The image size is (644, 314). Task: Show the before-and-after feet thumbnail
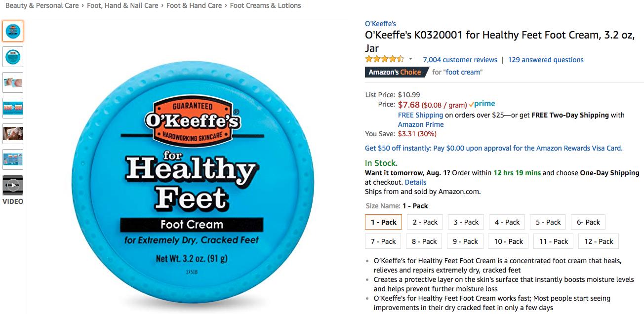click(13, 82)
